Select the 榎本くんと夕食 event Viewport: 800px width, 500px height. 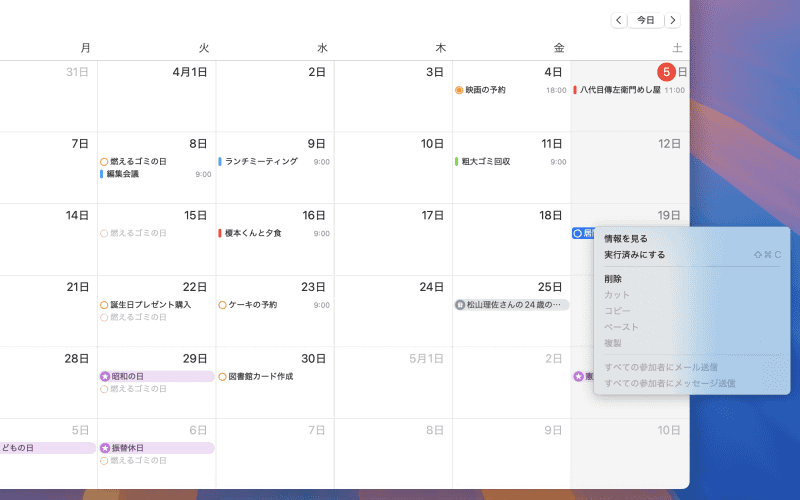(x=274, y=233)
